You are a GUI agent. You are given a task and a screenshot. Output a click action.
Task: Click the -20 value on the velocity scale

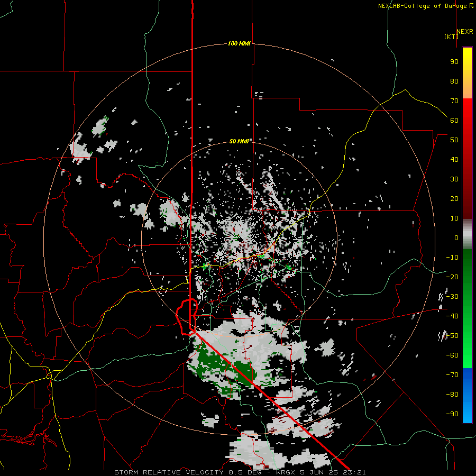click(452, 277)
